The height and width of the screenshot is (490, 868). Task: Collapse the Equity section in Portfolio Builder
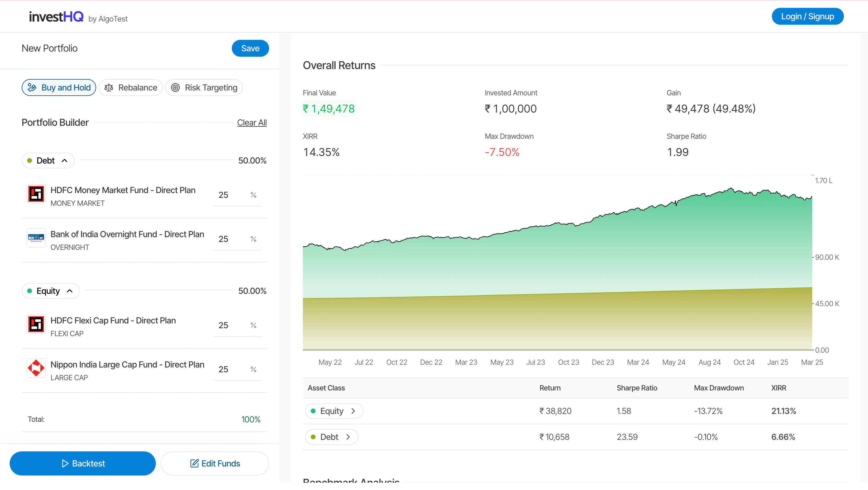click(70, 291)
